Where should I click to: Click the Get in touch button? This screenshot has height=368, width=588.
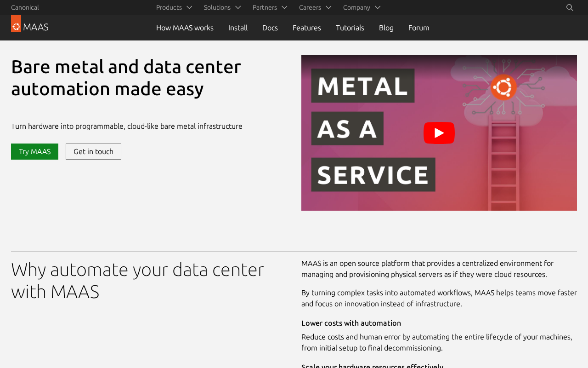pyautogui.click(x=93, y=152)
